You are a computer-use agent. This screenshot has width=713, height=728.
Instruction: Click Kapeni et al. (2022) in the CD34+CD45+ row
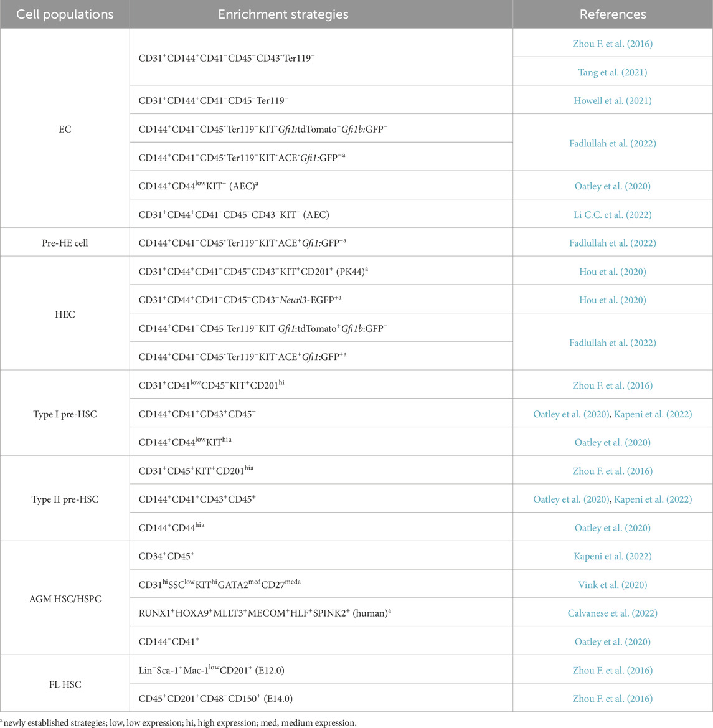(x=612, y=556)
